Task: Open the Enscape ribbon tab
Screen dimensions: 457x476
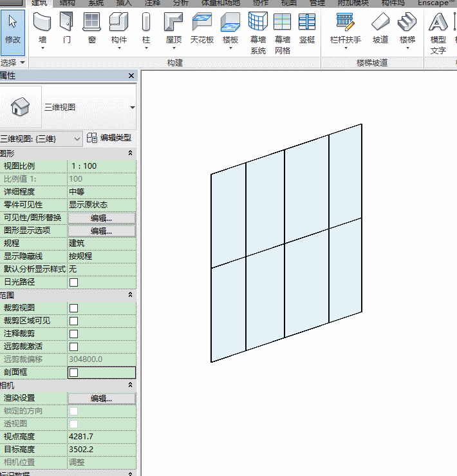Action: 436,3
